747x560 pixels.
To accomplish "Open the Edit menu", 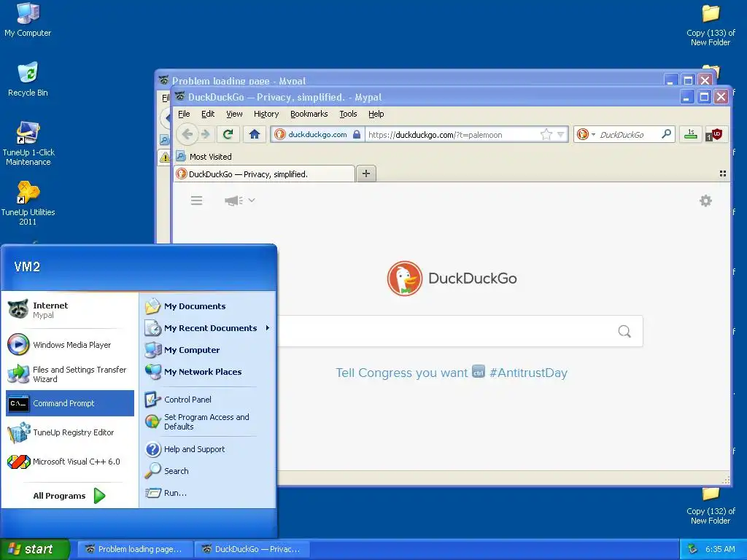I will 208,114.
